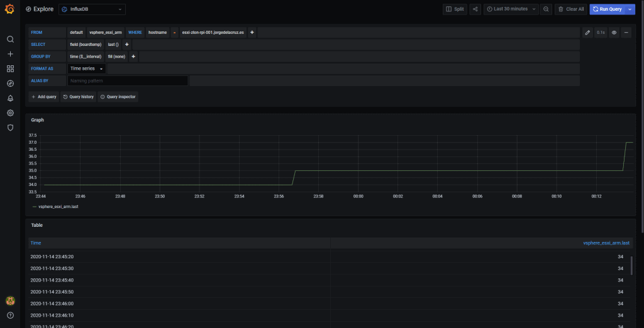644x328 pixels.
Task: Open Query inspector
Action: click(118, 97)
